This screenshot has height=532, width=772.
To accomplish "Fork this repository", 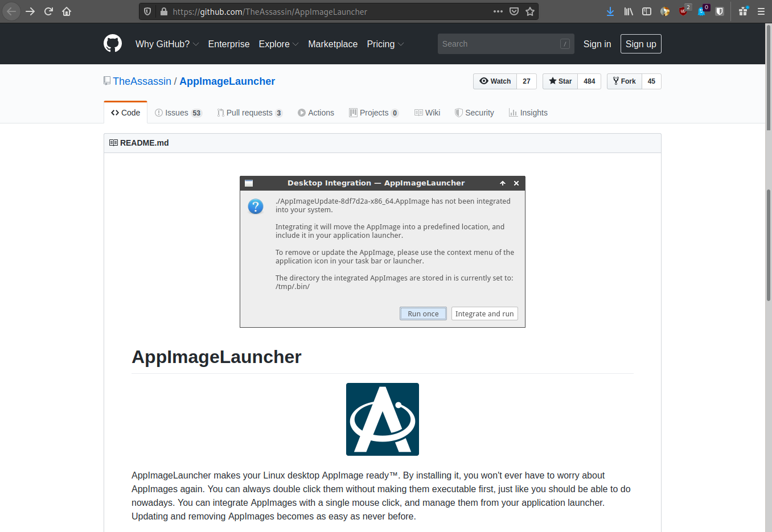I will click(625, 81).
